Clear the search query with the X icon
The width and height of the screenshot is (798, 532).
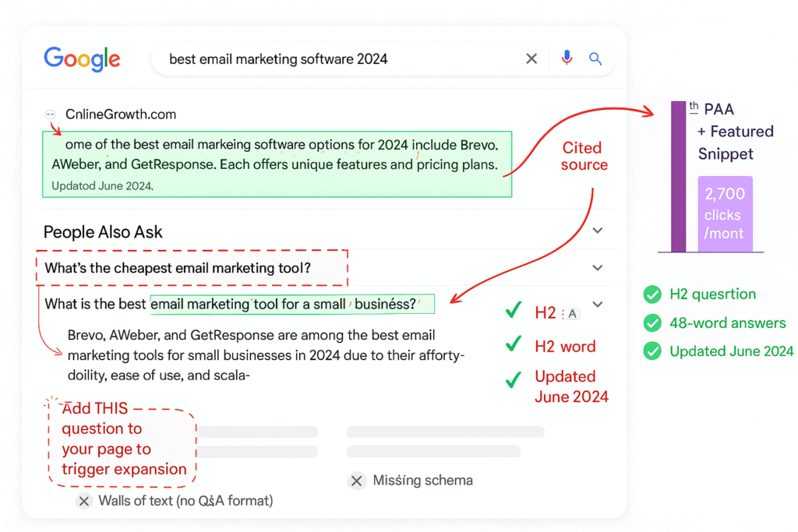click(x=531, y=58)
